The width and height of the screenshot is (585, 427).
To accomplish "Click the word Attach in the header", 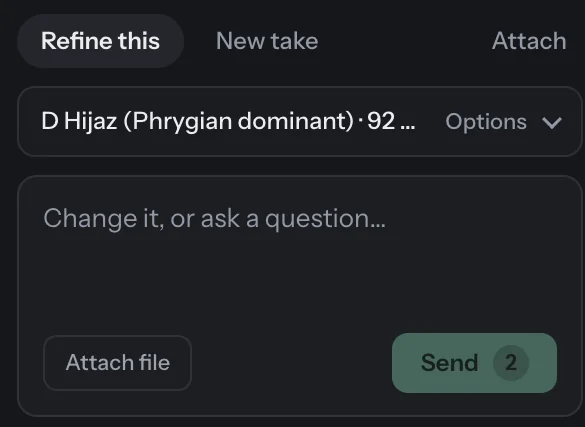I will [529, 41].
